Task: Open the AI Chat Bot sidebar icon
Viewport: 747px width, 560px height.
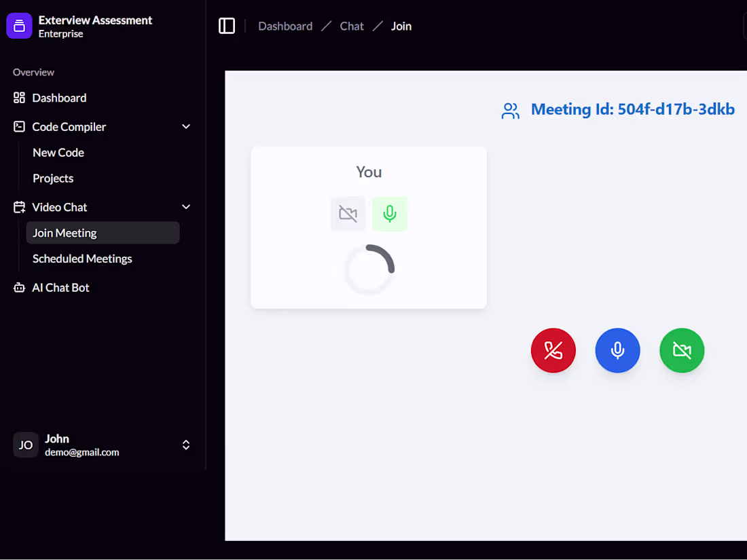Action: click(x=19, y=287)
